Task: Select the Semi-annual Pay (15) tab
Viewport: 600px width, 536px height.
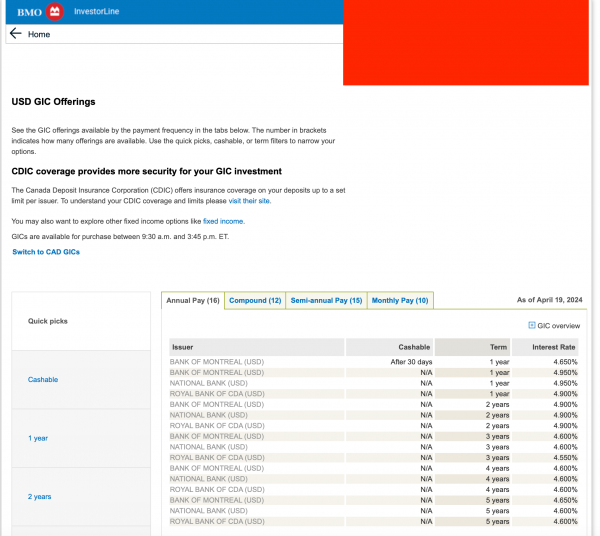Action: (x=326, y=300)
